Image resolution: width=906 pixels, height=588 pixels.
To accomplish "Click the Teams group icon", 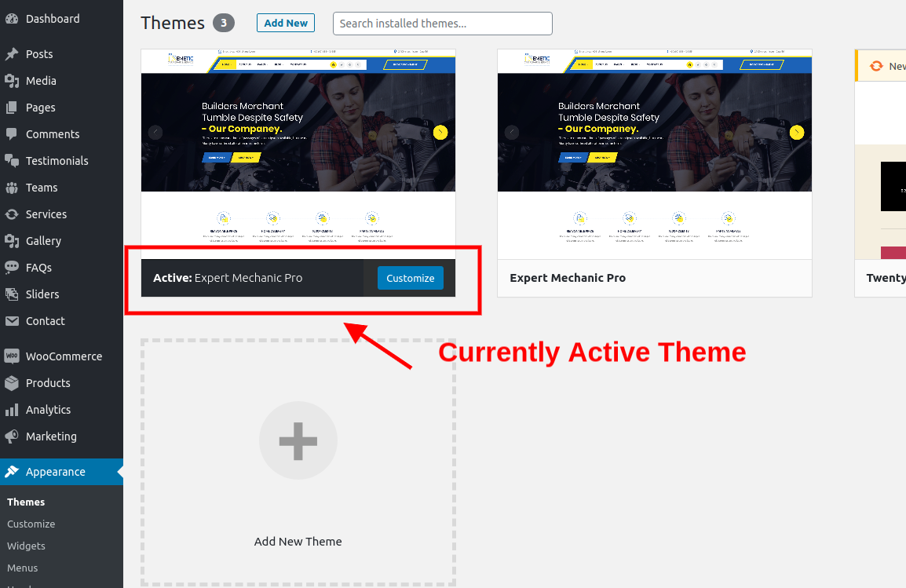I will pyautogui.click(x=12, y=188).
